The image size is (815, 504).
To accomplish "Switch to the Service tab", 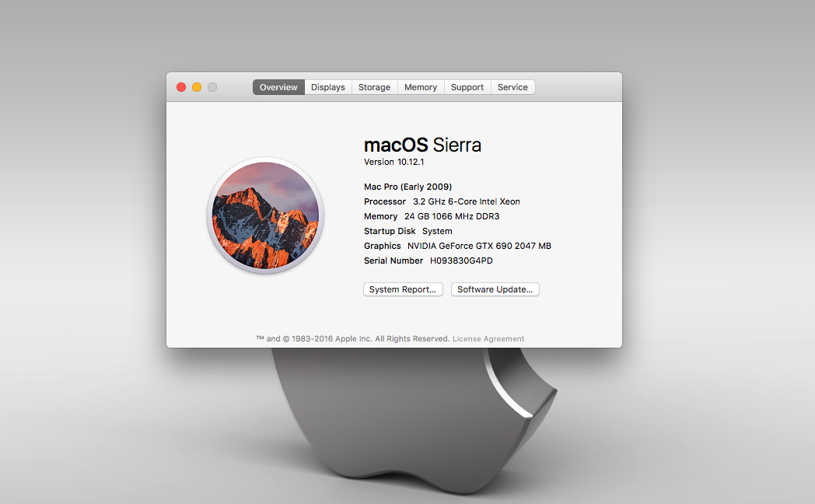I will click(x=512, y=87).
